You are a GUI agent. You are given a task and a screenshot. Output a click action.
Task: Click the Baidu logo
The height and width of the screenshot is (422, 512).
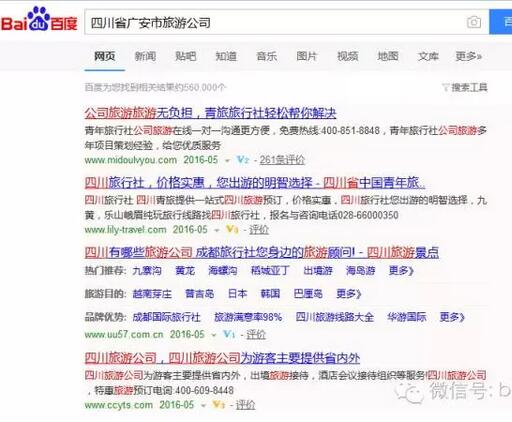[x=39, y=20]
